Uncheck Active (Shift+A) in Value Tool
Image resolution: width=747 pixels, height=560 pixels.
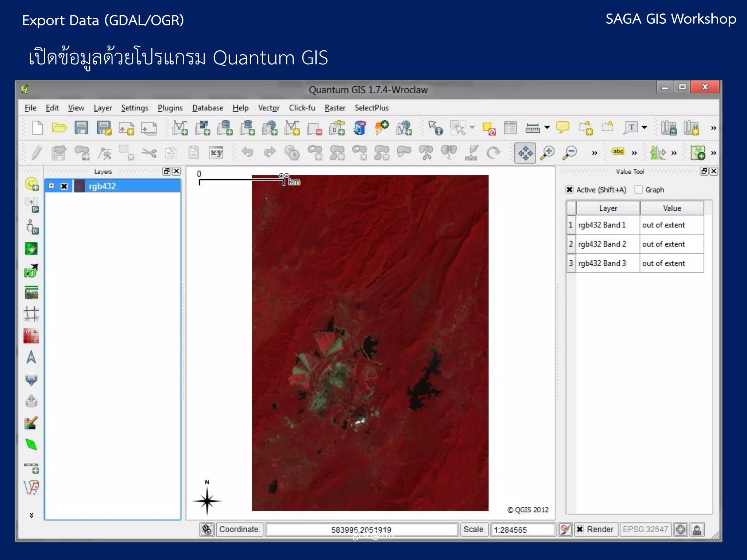[569, 190]
